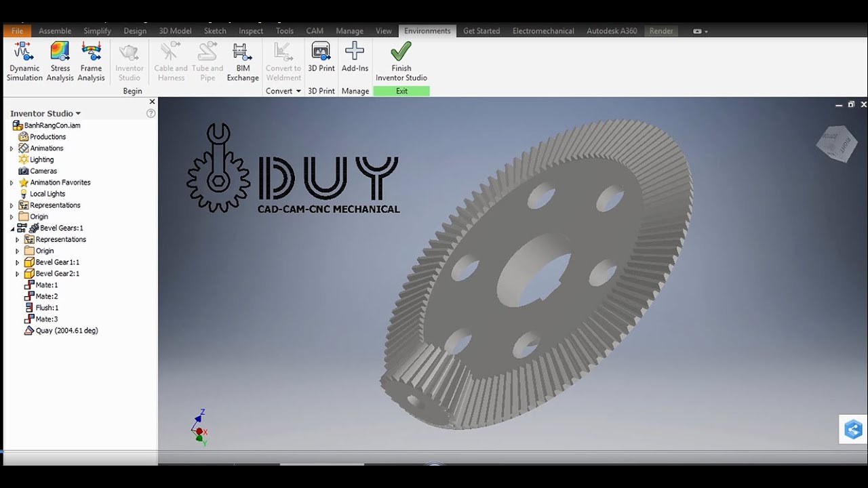Switch to the Inspect tab
This screenshot has height=488, width=868.
click(251, 30)
